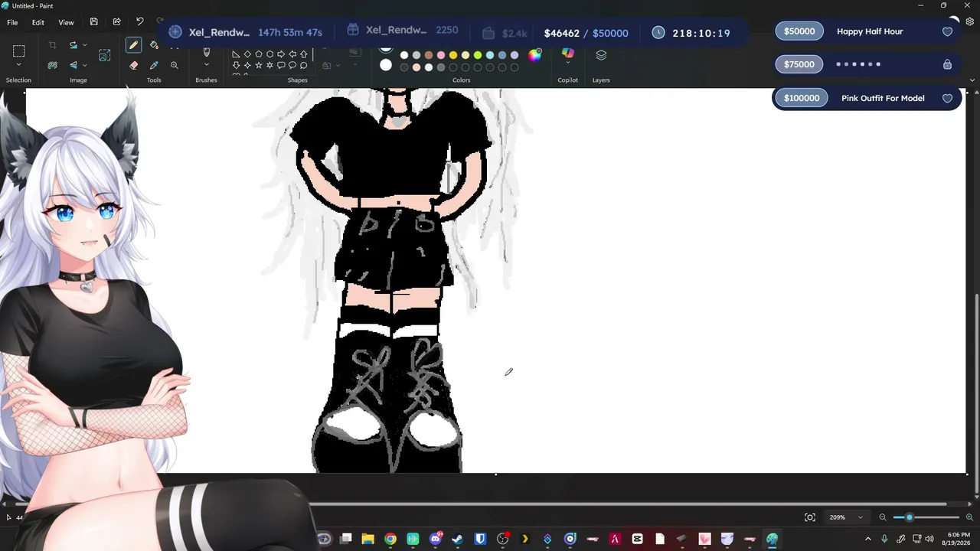Select the Fill bucket tool
The height and width of the screenshot is (551, 980).
click(154, 45)
